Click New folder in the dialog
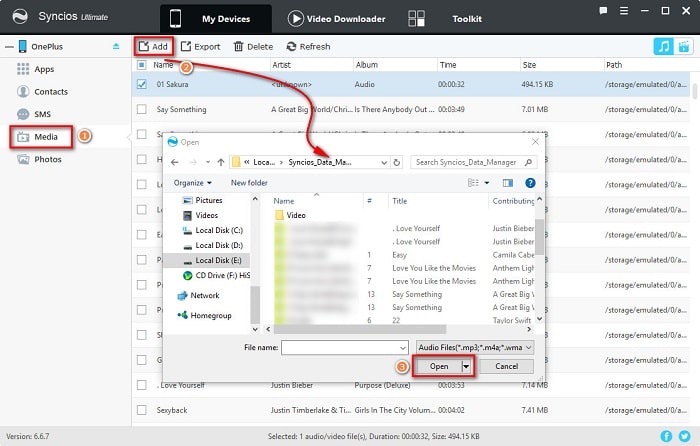The width and height of the screenshot is (700, 446). click(x=249, y=183)
